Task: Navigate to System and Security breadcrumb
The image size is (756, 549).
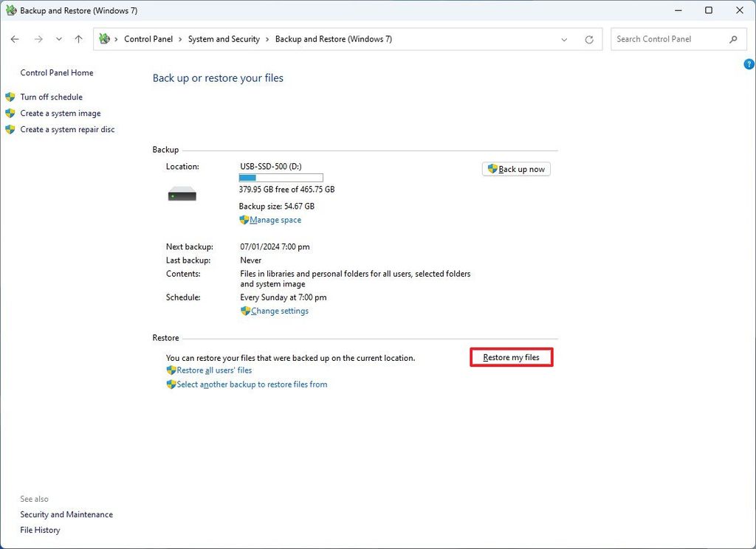Action: (224, 39)
